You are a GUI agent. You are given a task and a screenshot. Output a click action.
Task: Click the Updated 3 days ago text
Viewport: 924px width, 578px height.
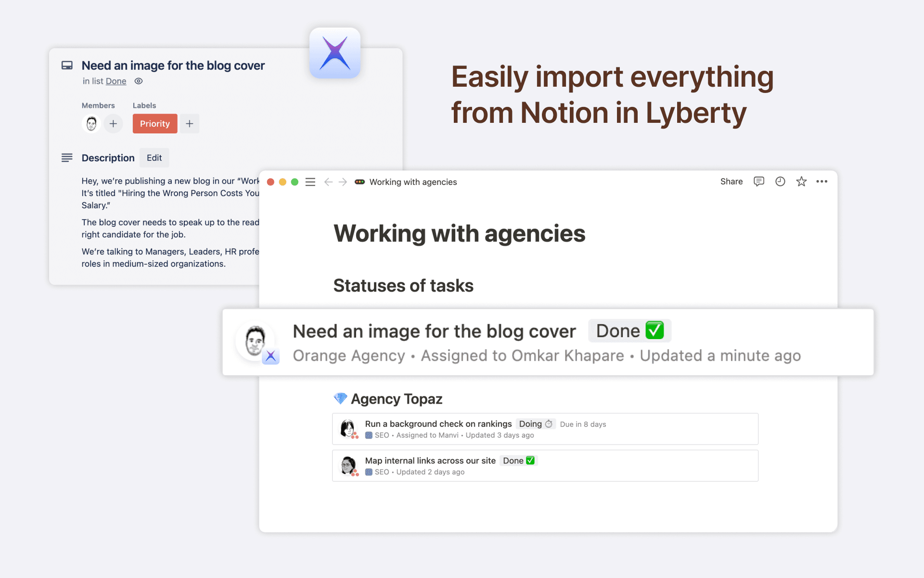coord(500,435)
